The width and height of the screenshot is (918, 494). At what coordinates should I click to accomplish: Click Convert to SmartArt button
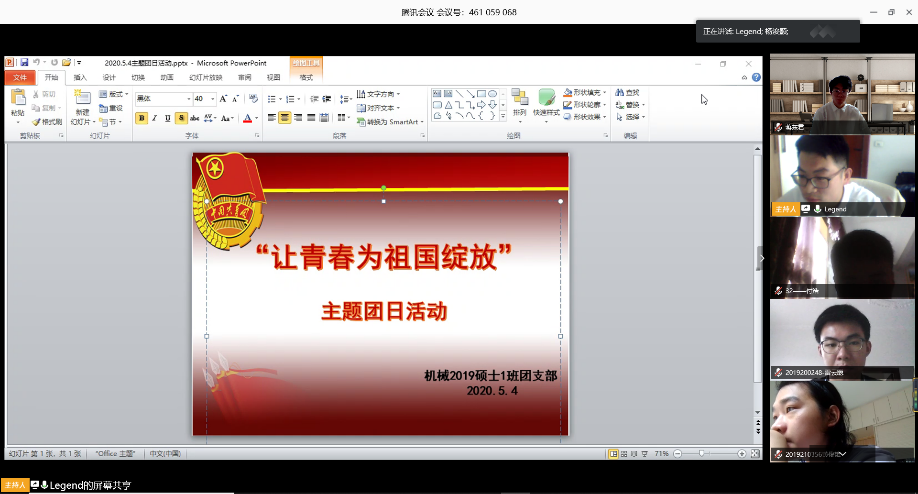tap(390, 122)
